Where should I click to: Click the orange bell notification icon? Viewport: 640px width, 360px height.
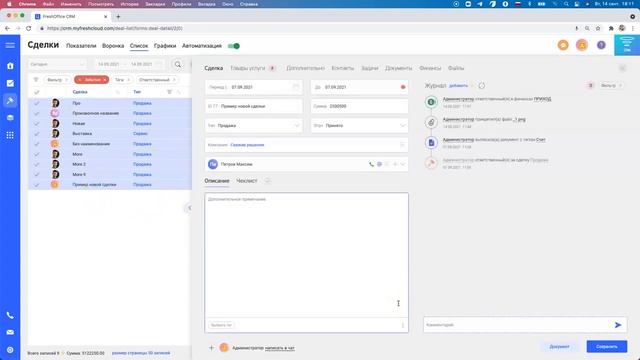[582, 45]
